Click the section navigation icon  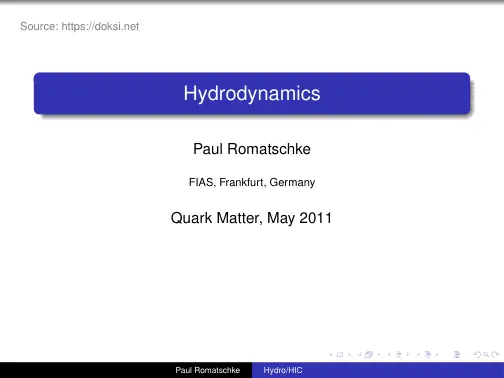click(x=428, y=354)
